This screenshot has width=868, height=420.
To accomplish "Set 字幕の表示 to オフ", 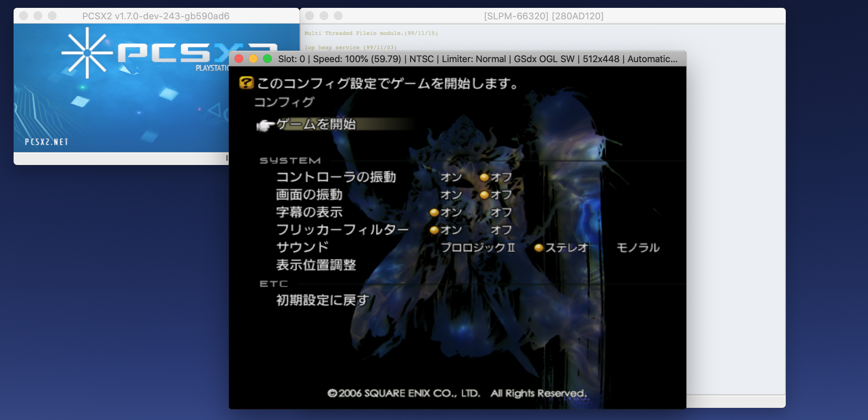I will [501, 212].
